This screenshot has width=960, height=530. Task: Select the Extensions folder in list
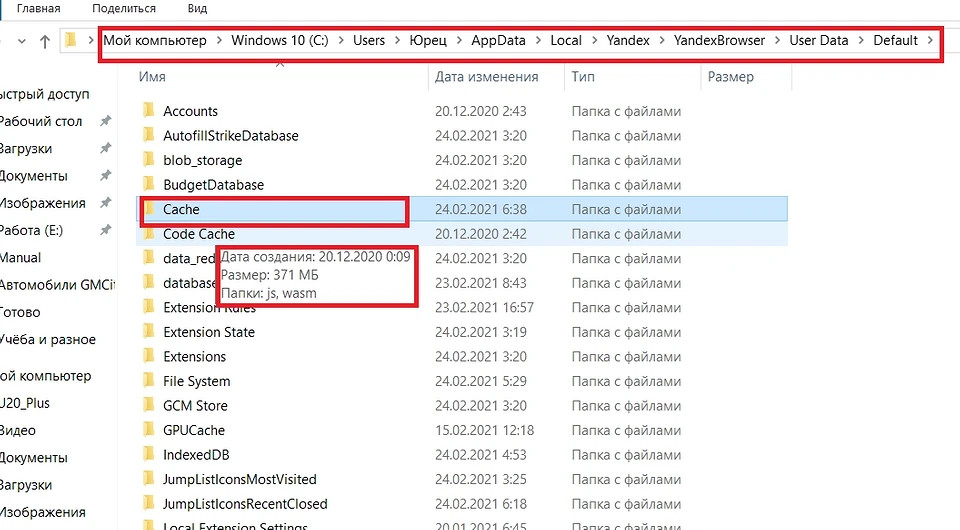point(194,357)
